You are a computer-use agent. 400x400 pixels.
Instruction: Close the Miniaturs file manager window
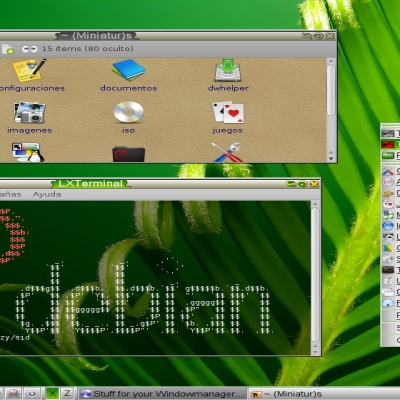pyautogui.click(x=330, y=36)
